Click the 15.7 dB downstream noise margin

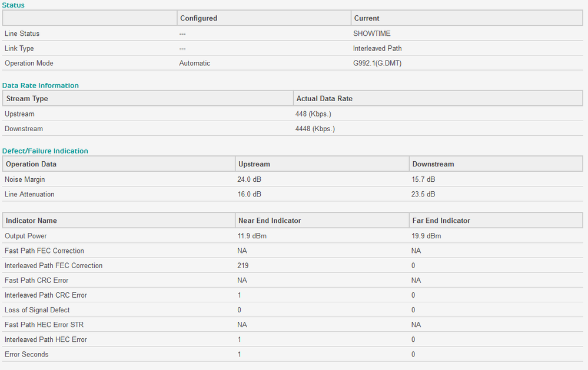click(423, 179)
